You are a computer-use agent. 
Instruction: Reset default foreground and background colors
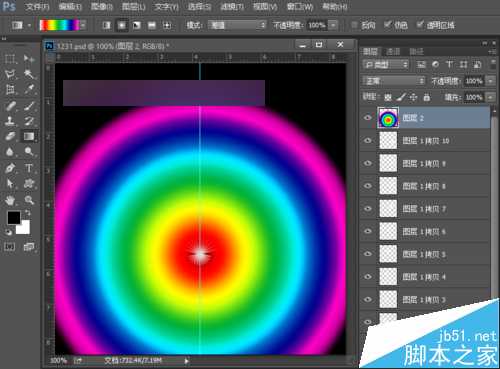9,232
